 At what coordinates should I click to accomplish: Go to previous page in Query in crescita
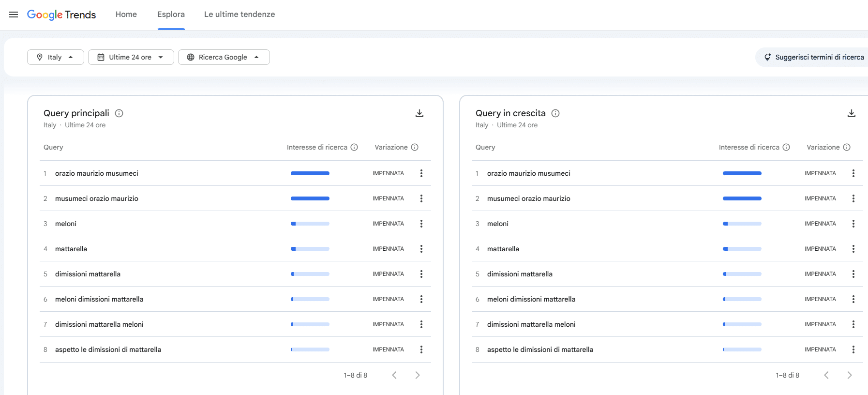pos(826,375)
